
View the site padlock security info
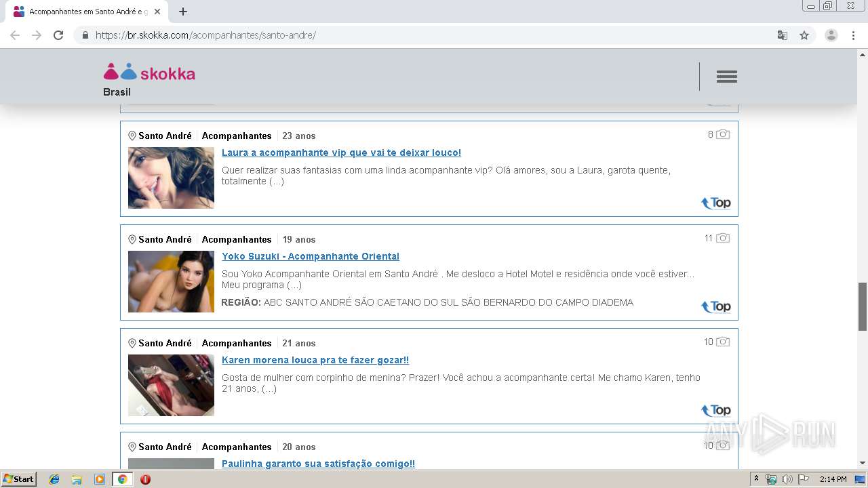pos(85,35)
